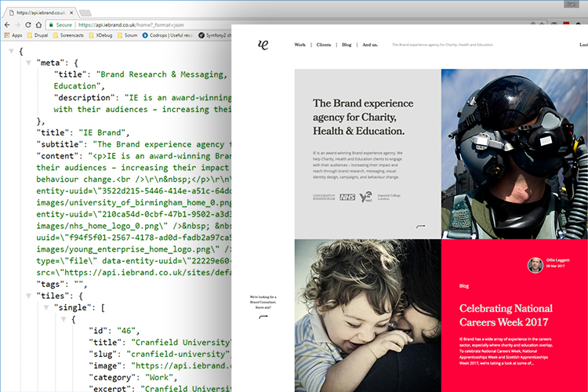Open the laughing child image tile
The image size is (588, 392).
point(368,315)
